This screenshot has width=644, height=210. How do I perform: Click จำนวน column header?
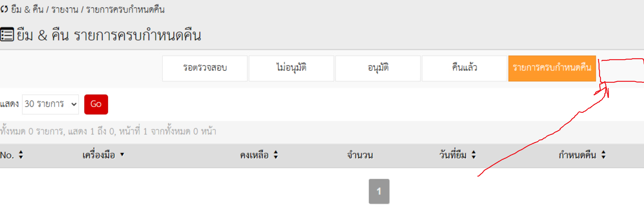(x=360, y=155)
